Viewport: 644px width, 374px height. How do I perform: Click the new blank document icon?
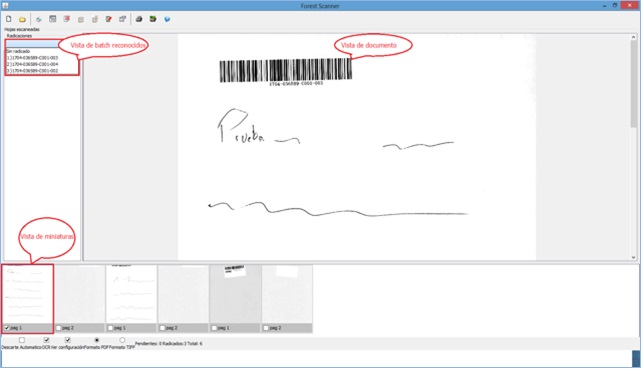9,19
